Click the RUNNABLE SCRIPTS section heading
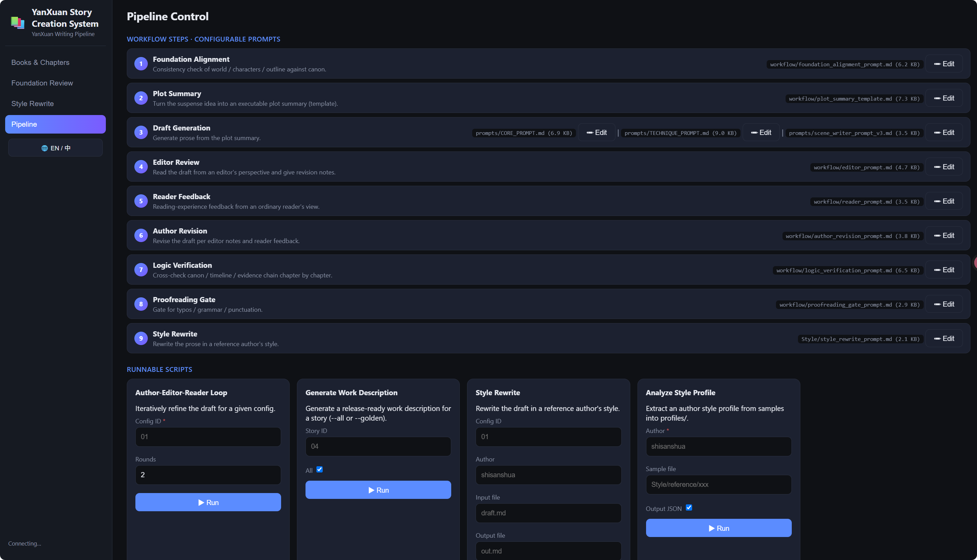The height and width of the screenshot is (560, 977). click(x=159, y=370)
